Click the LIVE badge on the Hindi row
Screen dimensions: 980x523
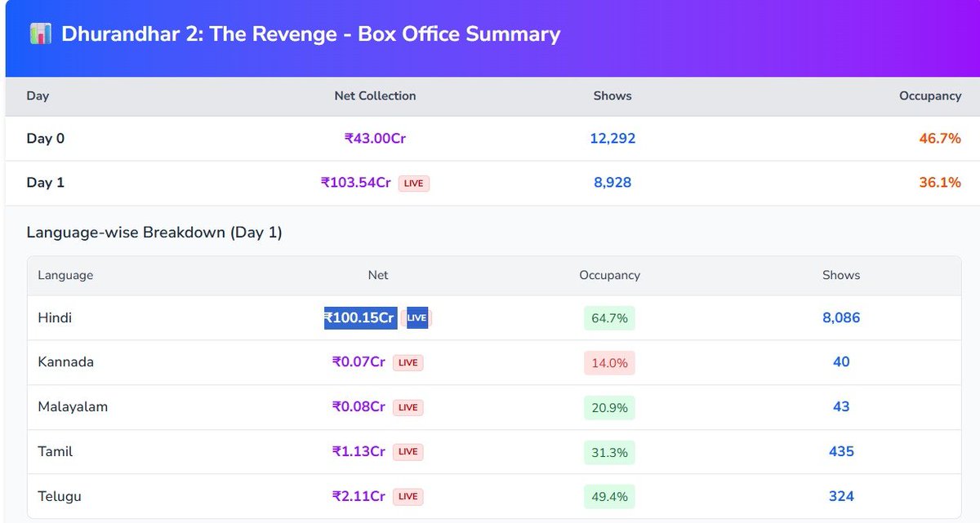416,317
